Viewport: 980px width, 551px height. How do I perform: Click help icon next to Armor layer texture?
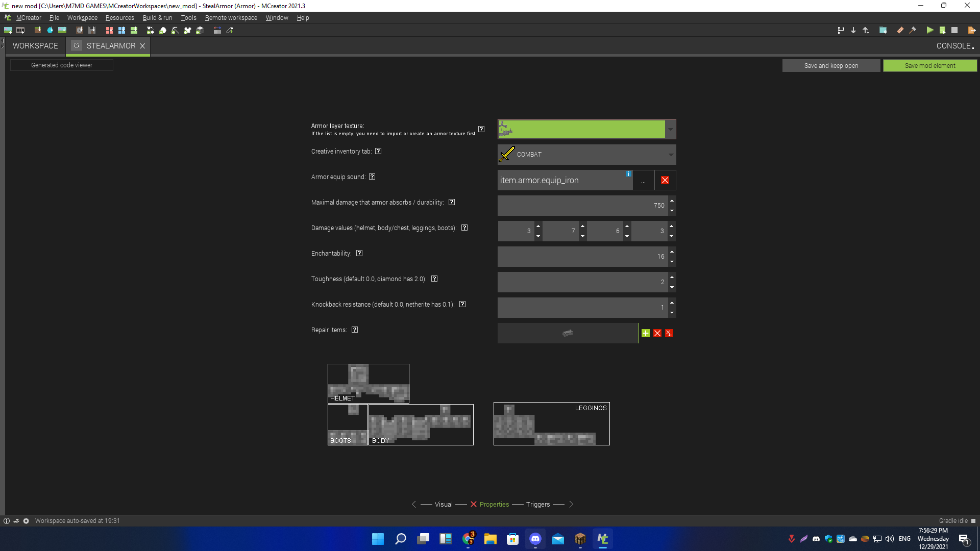point(481,129)
